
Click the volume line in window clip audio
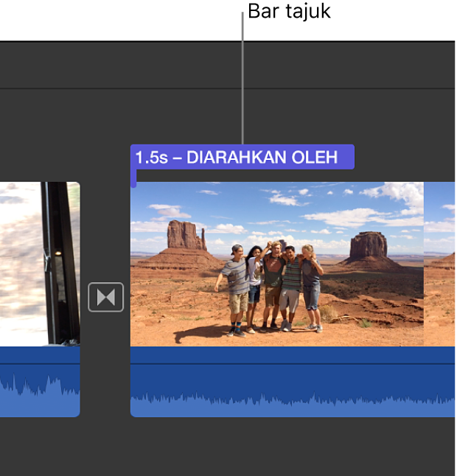[40, 364]
